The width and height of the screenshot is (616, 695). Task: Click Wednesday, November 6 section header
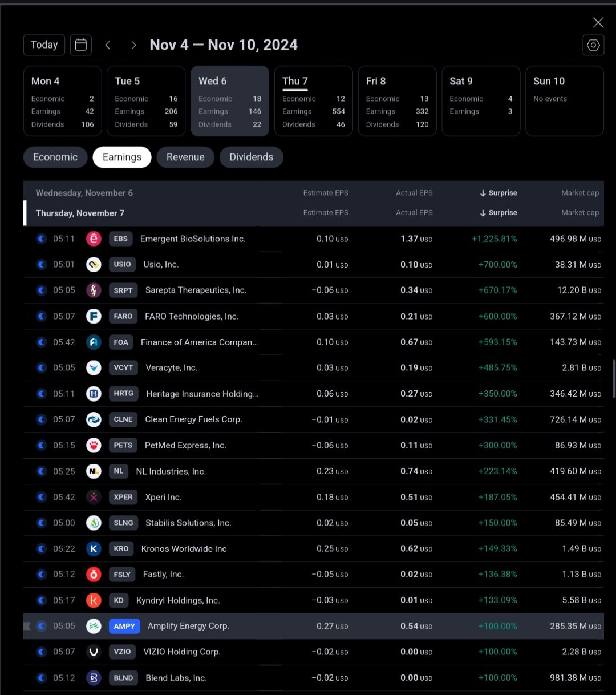pyautogui.click(x=84, y=193)
